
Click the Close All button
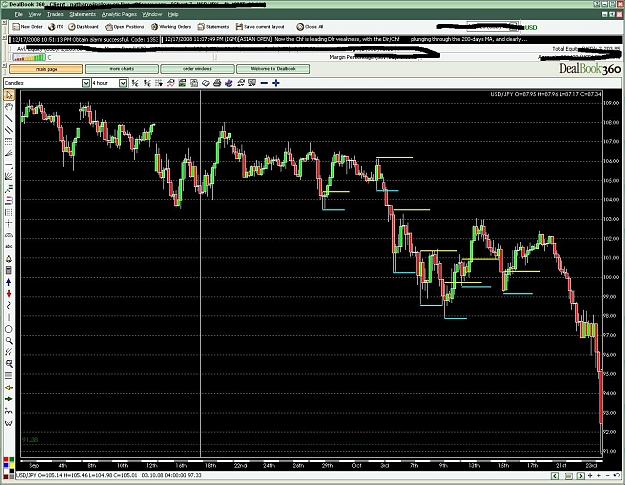310,27
